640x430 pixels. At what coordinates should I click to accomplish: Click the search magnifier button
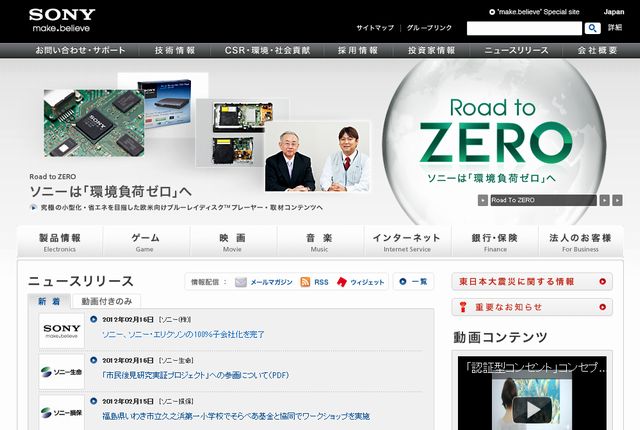coord(592,28)
